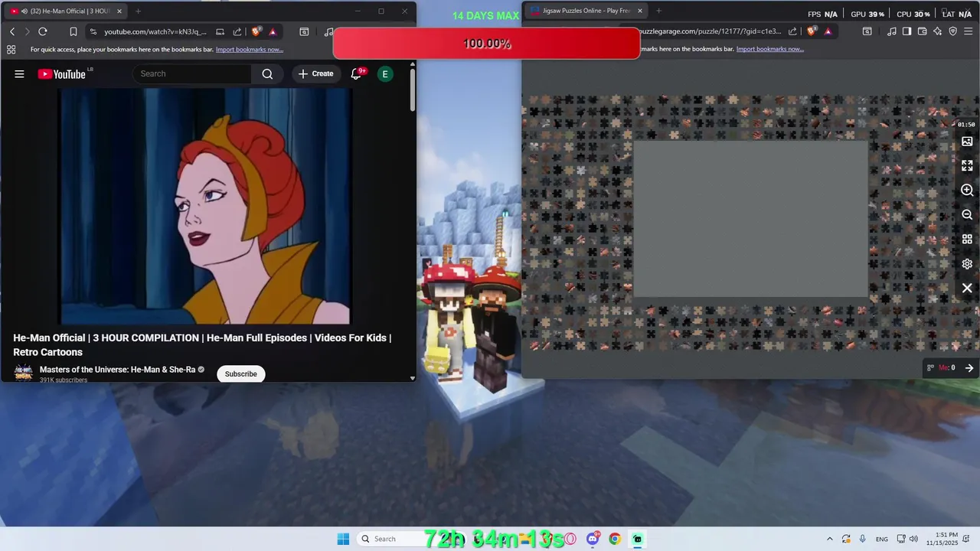980x551 pixels.
Task: Open Brave Shields on the puzzle window
Action: (x=812, y=31)
